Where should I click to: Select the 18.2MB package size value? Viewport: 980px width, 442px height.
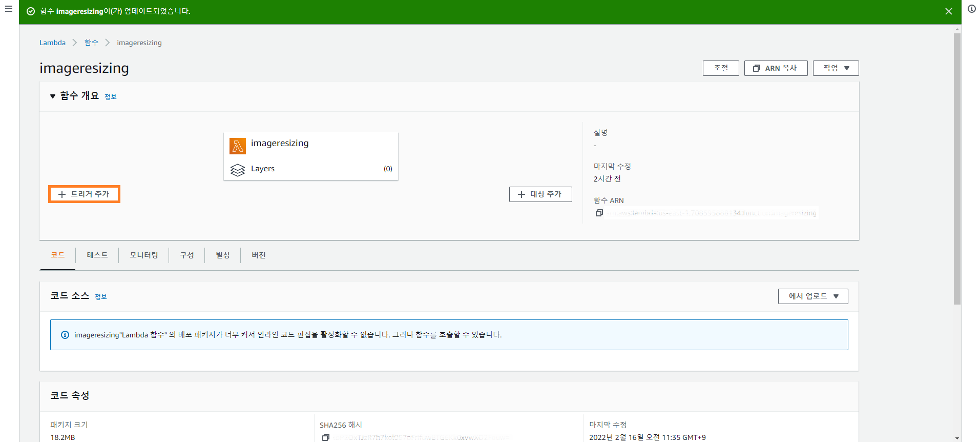62,437
